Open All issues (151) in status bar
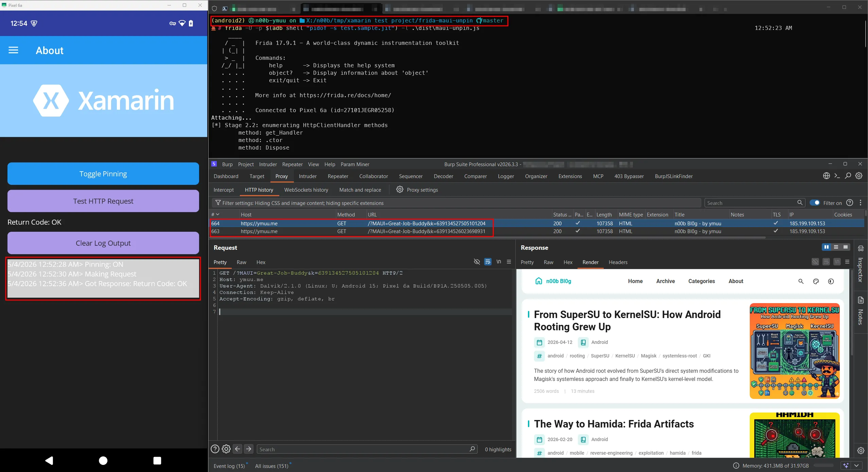Image resolution: width=868 pixels, height=472 pixels. click(272, 466)
